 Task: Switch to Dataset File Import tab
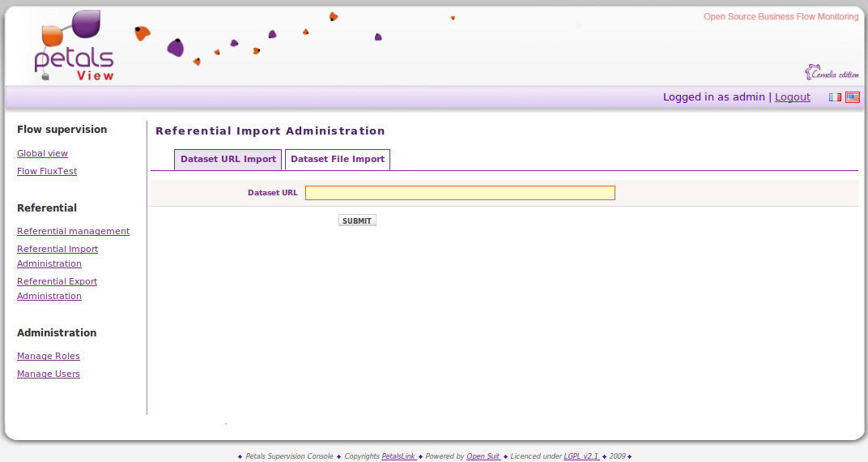pyautogui.click(x=338, y=160)
